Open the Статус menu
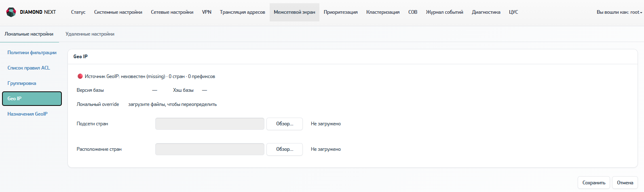 tap(78, 12)
